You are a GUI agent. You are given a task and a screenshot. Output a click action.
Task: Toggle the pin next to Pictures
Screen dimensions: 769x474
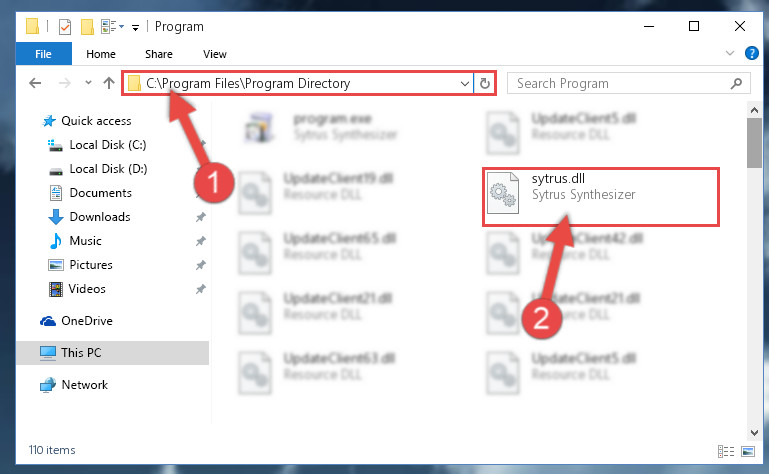pos(201,265)
